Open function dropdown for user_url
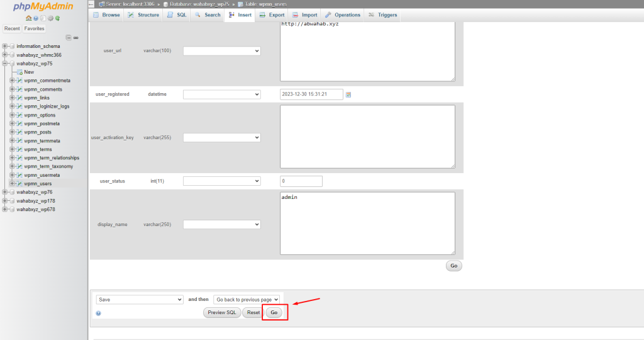The width and height of the screenshot is (644, 340). point(221,51)
